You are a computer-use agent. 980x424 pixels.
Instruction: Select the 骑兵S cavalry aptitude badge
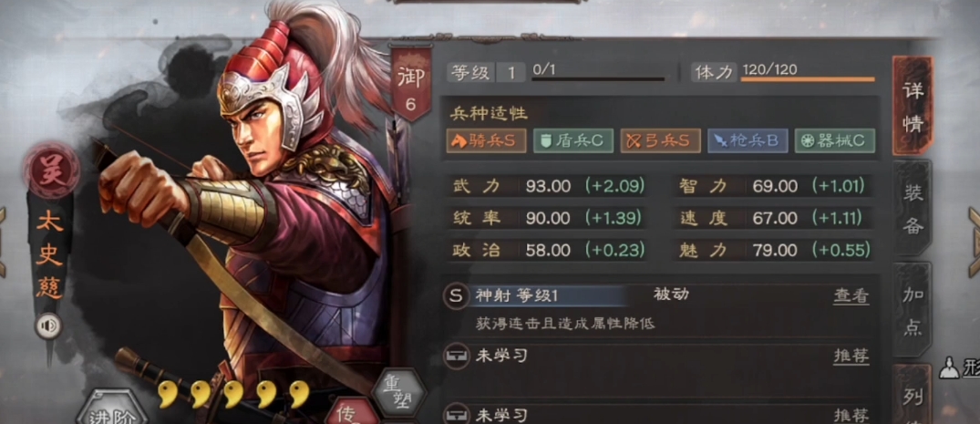click(x=486, y=140)
